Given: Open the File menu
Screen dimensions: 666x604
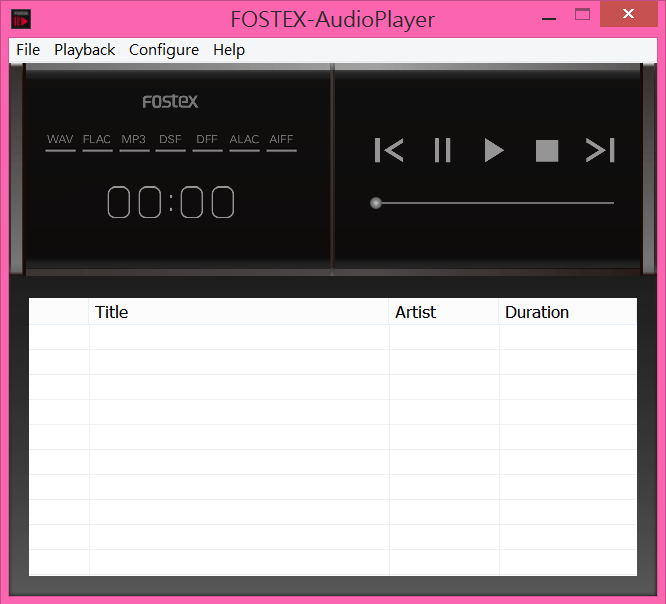Looking at the screenshot, I should 28,50.
